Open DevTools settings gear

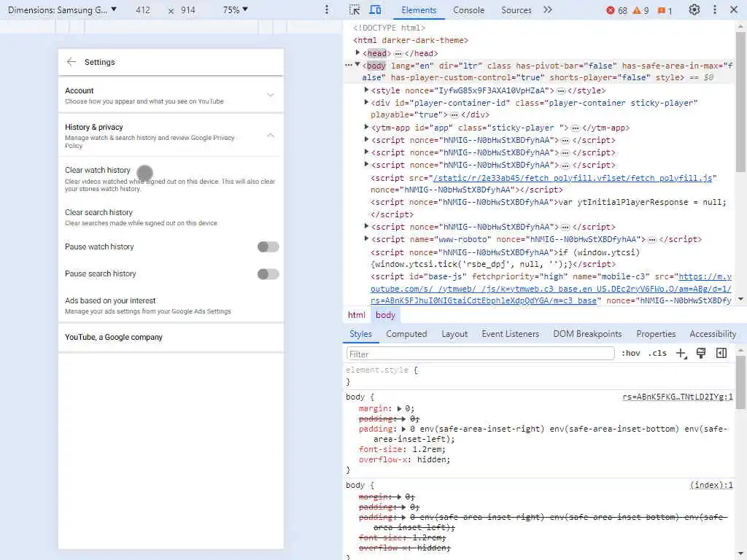pos(694,10)
